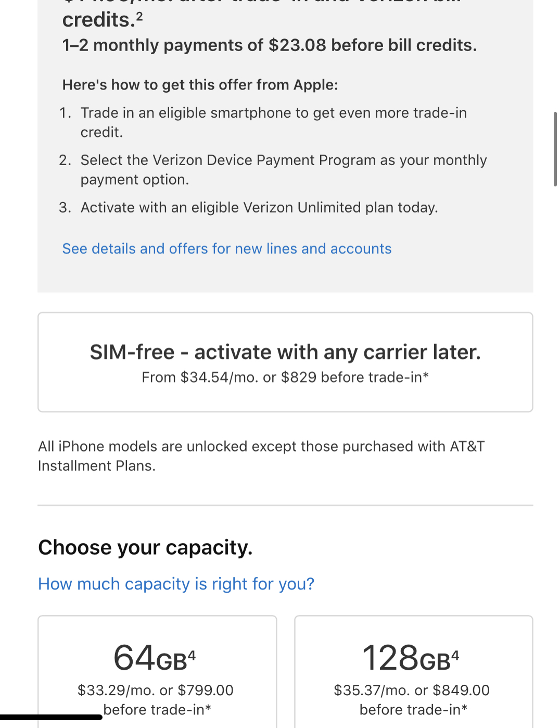560x728 pixels.
Task: Click the "$33.29/mo. or $799.00" price
Action: click(x=156, y=690)
